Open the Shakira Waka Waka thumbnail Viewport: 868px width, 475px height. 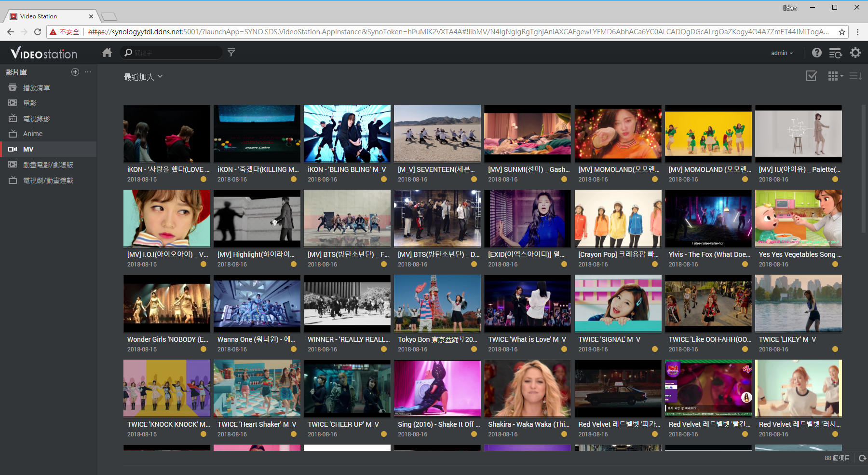528,389
